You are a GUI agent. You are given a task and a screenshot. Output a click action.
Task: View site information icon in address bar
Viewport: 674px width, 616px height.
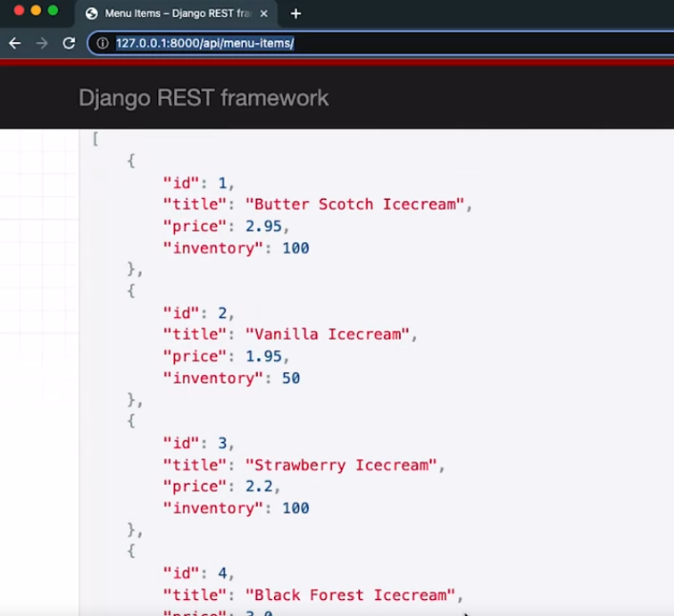point(103,43)
